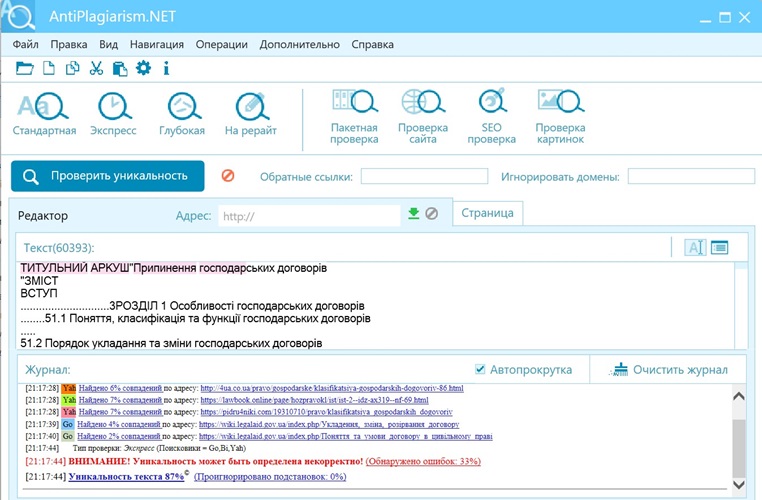Switch to list view icon in text panel
The width and height of the screenshot is (762, 500).
pyautogui.click(x=720, y=247)
